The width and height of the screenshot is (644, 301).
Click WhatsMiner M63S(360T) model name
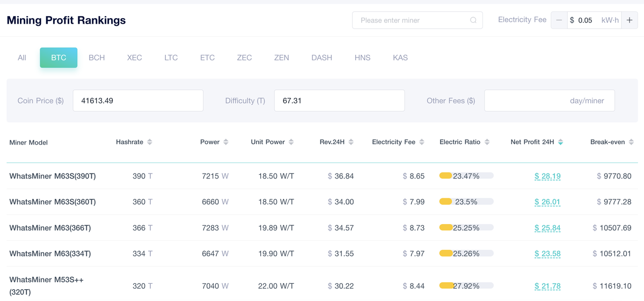(53, 202)
